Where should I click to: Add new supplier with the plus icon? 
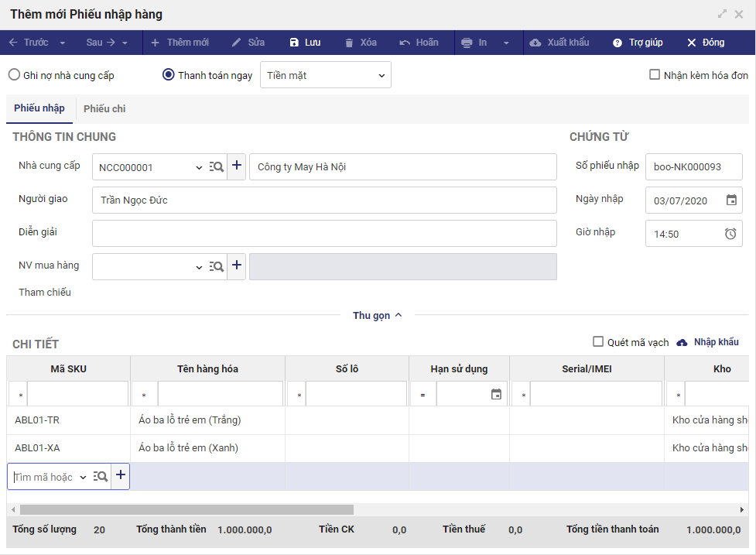click(237, 166)
